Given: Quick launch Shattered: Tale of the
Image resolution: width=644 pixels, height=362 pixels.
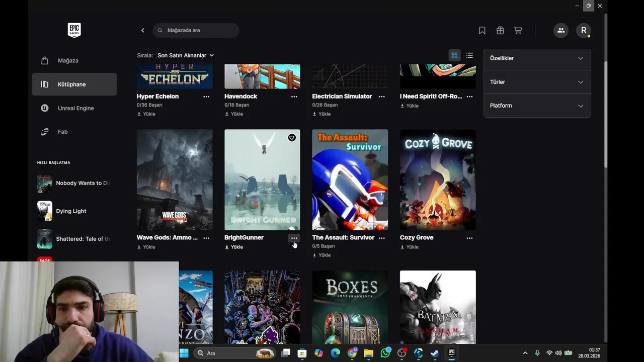Looking at the screenshot, I should click(x=73, y=239).
